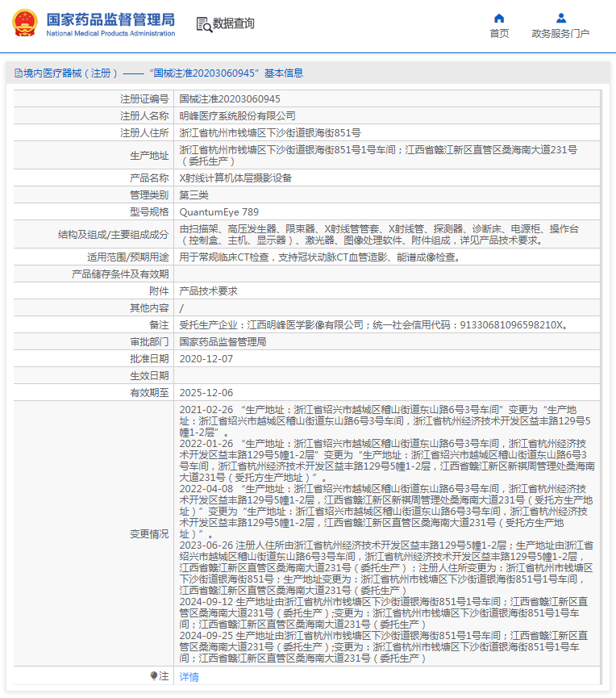The image size is (616, 698).
Task: Click the 2024-09-12 change record entry
Action: (x=384, y=613)
